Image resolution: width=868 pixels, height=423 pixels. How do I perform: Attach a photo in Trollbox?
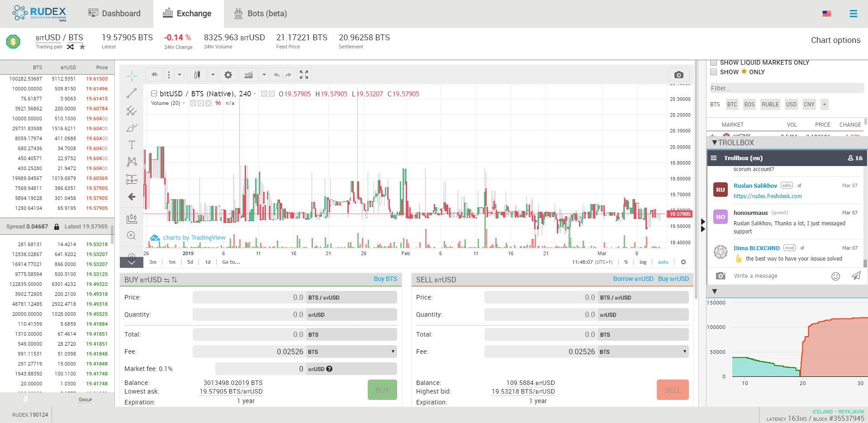coord(721,276)
